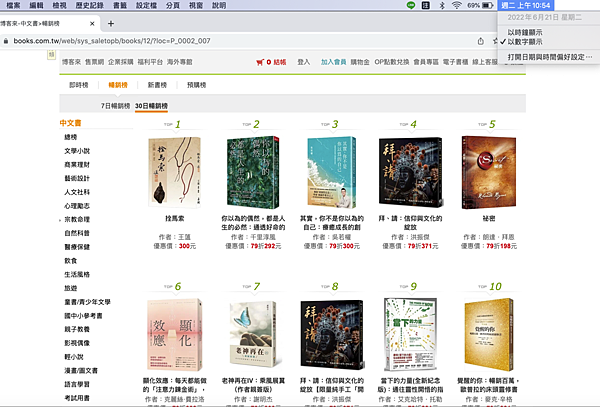
Task: Click the shopping cart icon
Action: pyautogui.click(x=260, y=62)
